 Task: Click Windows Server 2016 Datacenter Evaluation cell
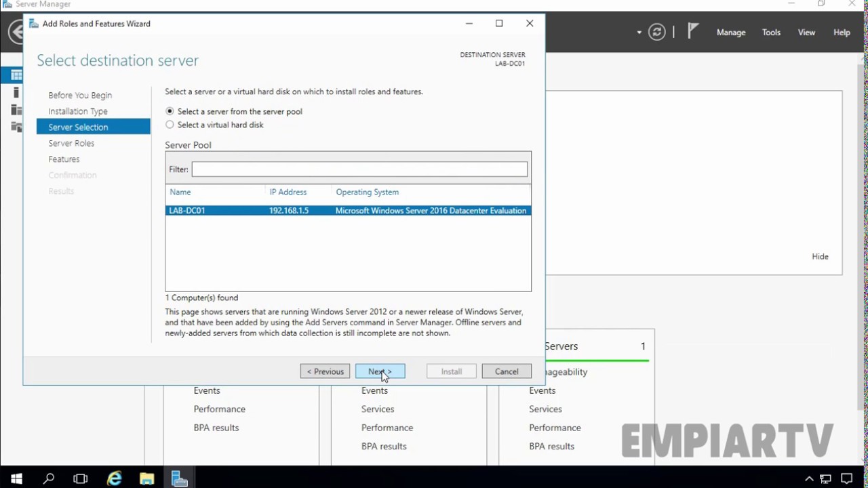(431, 211)
